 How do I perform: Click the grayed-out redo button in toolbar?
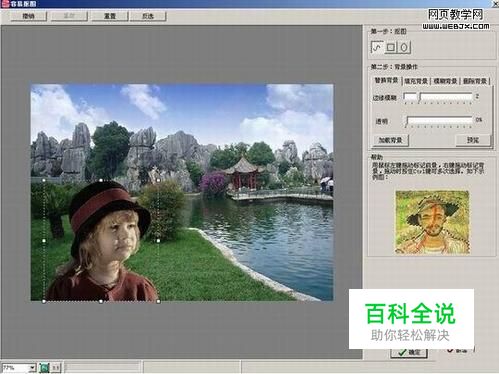point(69,16)
